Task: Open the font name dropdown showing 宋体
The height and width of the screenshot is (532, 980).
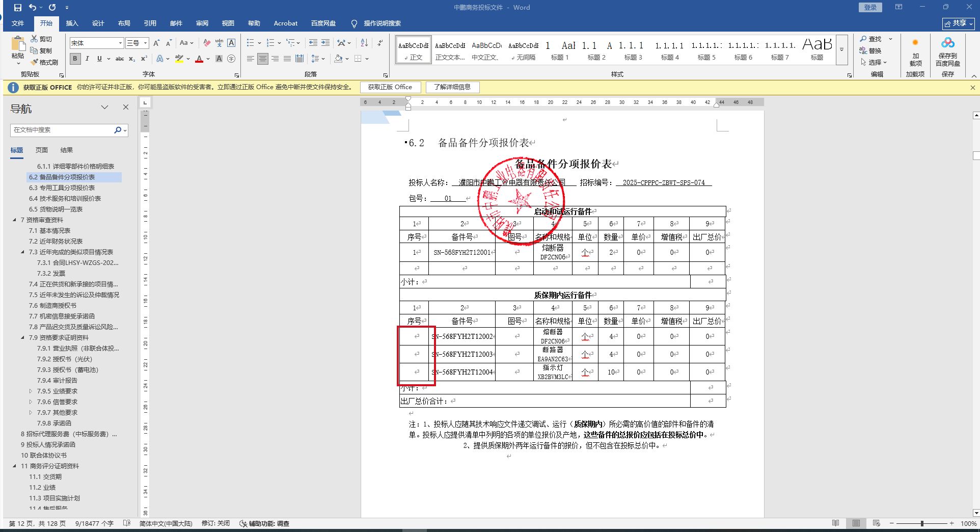Action: pyautogui.click(x=120, y=43)
